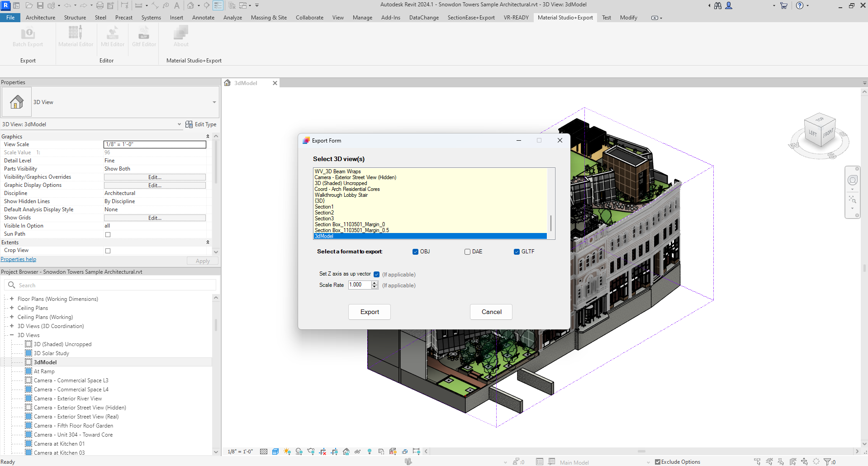The height and width of the screenshot is (466, 868).
Task: Enable the DAE export format checkbox
Action: click(x=467, y=252)
